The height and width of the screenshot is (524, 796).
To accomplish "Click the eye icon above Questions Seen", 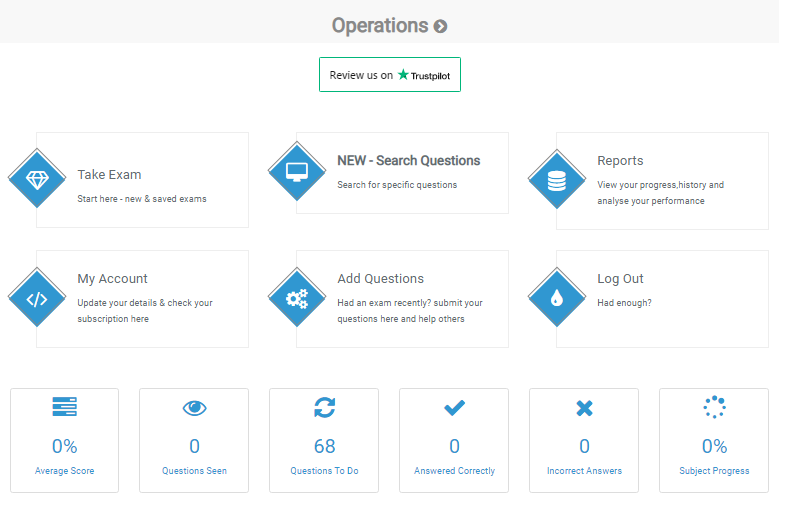I will (194, 408).
